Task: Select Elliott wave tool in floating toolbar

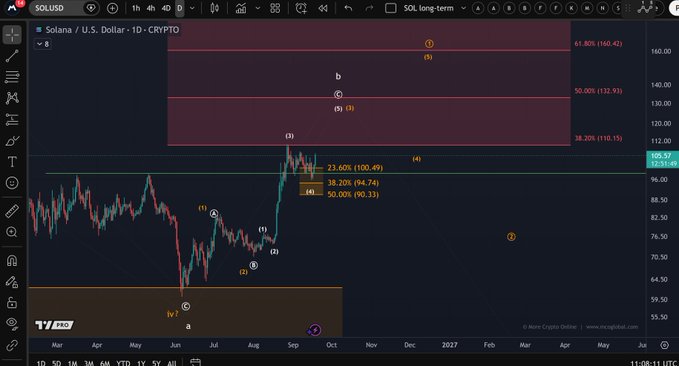Action: tap(645, 8)
